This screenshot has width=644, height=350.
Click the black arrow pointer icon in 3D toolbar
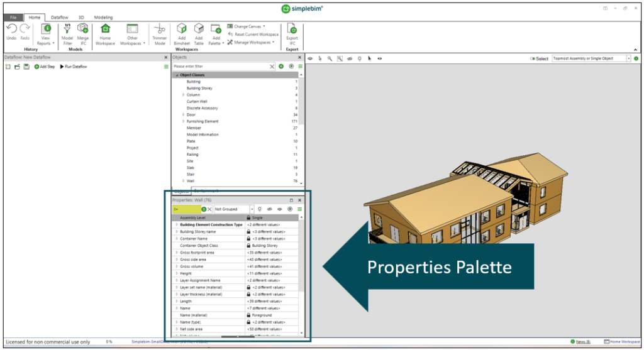pyautogui.click(x=369, y=58)
